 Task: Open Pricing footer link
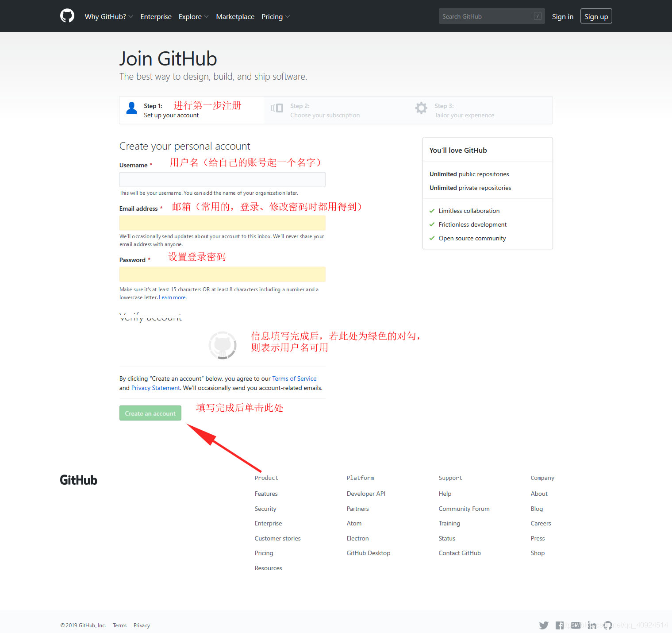264,553
